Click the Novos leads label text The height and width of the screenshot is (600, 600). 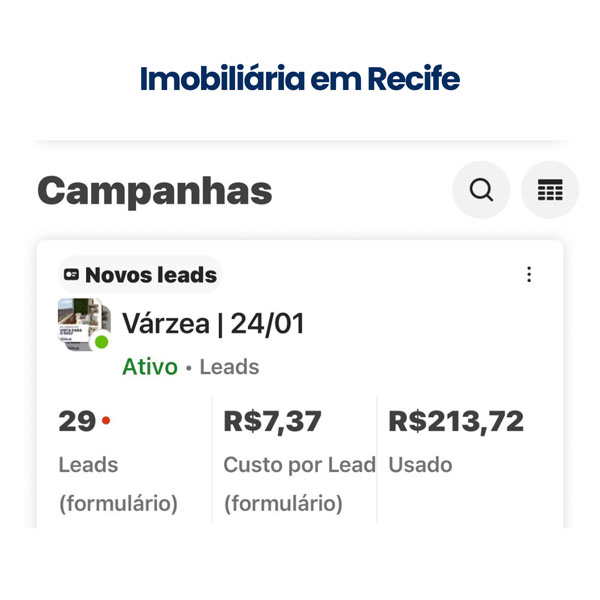tap(151, 275)
